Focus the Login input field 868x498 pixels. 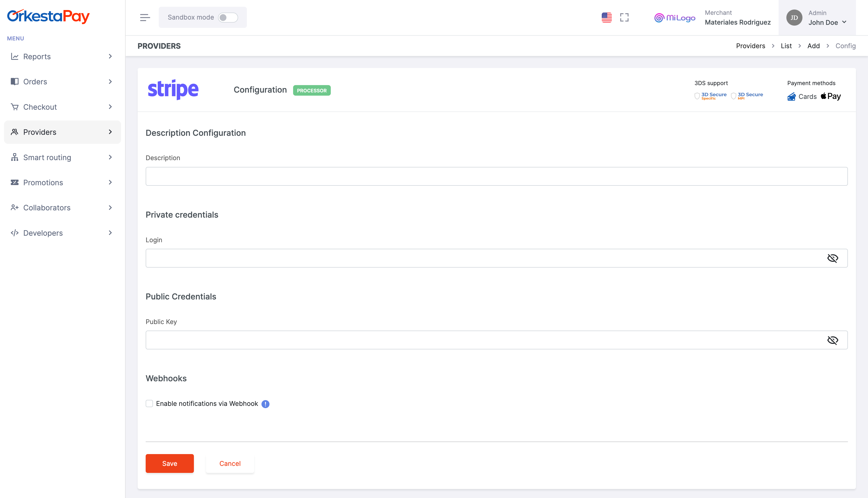[497, 258]
